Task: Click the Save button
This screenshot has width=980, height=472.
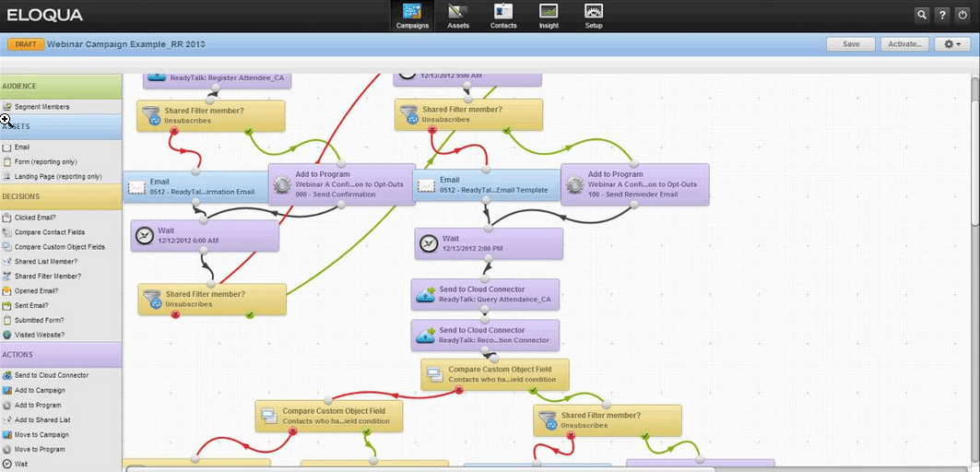Action: (x=851, y=44)
